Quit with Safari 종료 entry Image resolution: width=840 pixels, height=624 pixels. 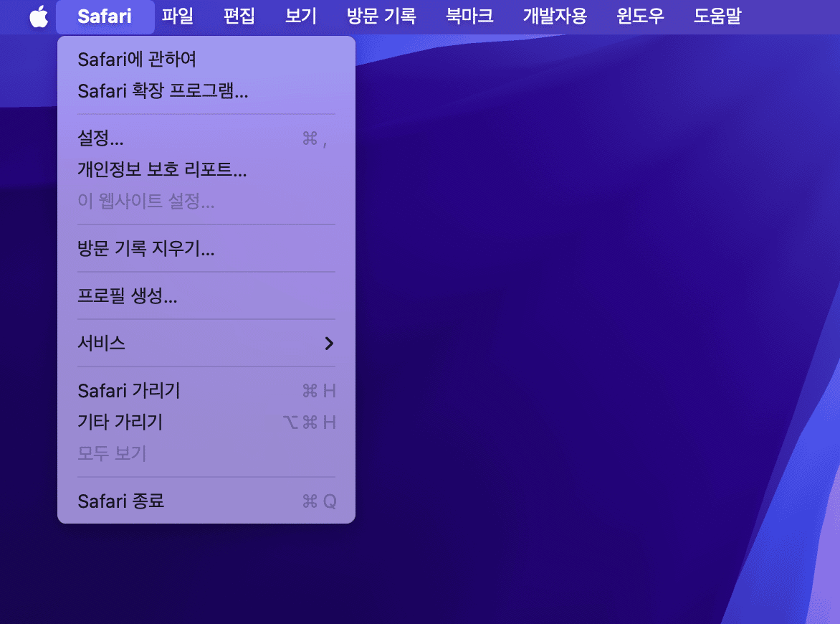[x=120, y=501]
